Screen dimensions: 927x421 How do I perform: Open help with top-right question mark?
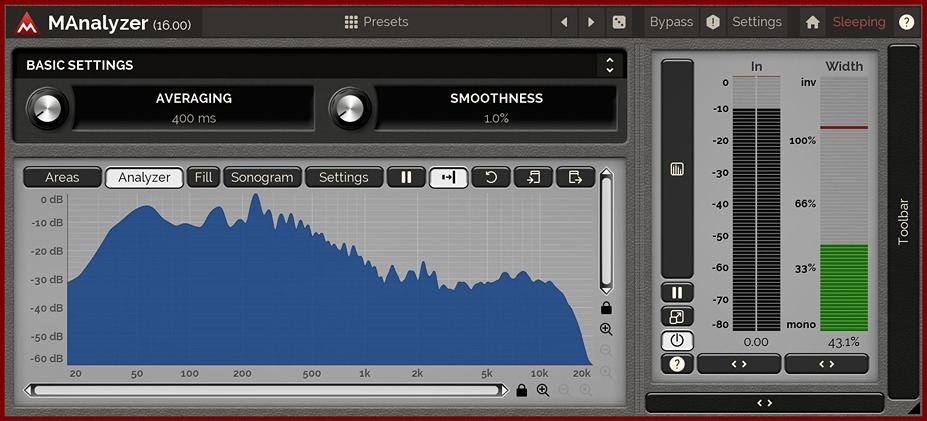tap(906, 22)
